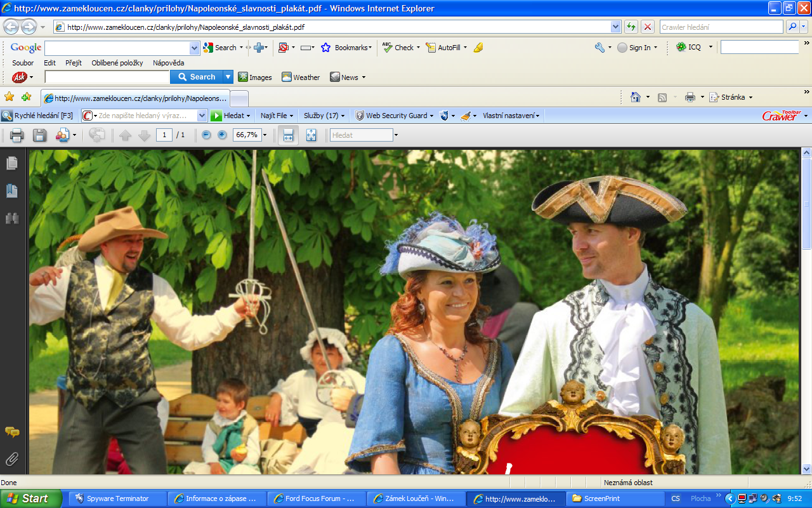This screenshot has width=812, height=508.
Task: Zoom in with the plus icon
Action: pos(222,135)
